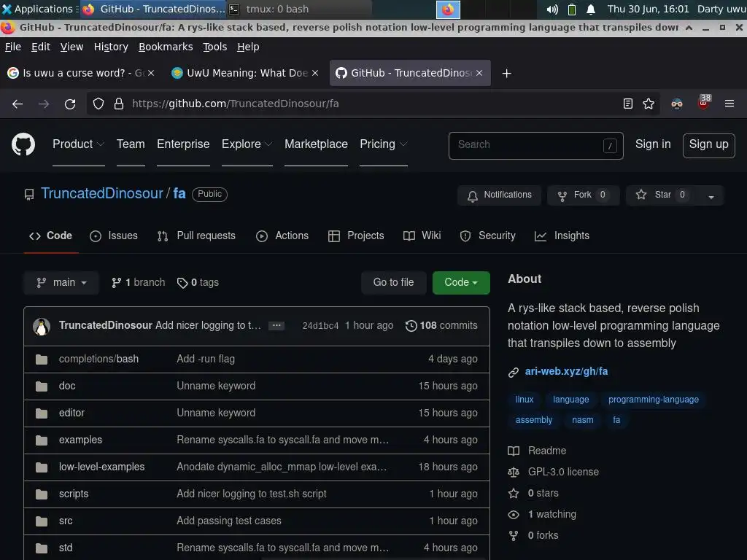Open the extension icon with 38 badge
The image size is (747, 560).
click(704, 102)
